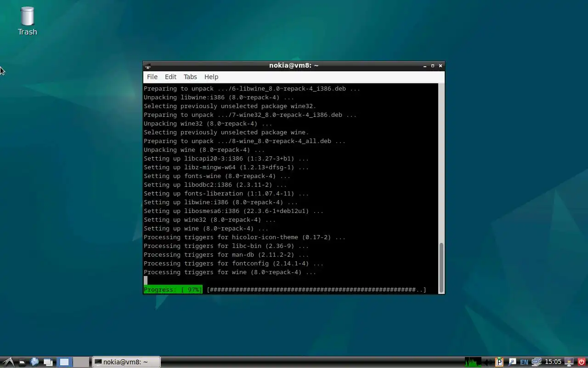This screenshot has height=368, width=588.
Task: Click the 15:05 panel clock
Action: 553,362
